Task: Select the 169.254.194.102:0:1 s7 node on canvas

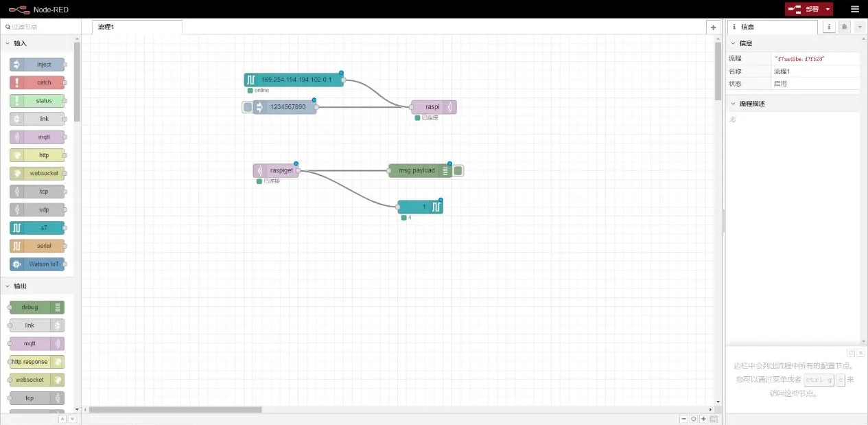Action: [294, 80]
